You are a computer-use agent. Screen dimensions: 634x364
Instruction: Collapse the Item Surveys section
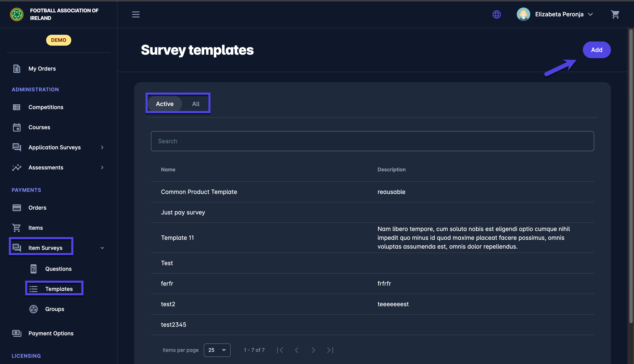[102, 248]
